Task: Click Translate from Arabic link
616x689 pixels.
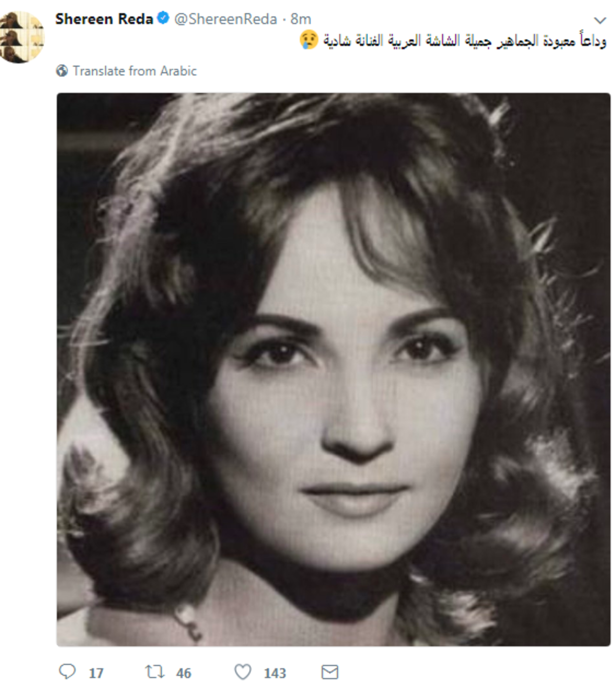Action: (134, 71)
